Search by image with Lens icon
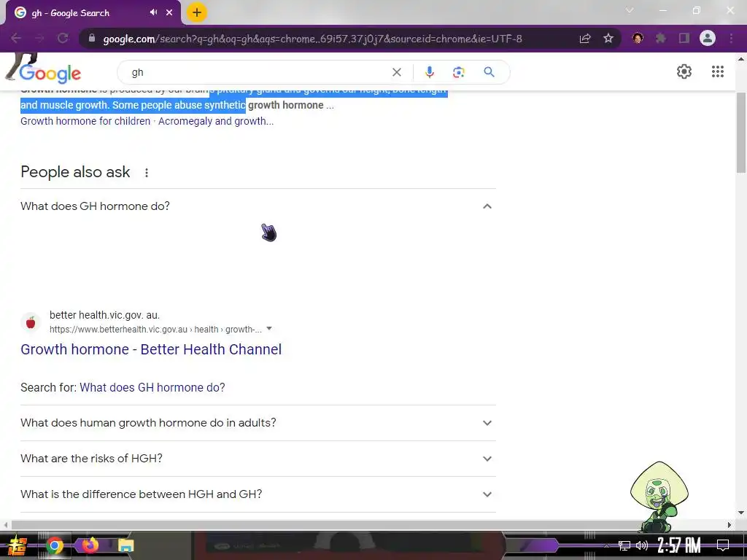Screen dimensions: 747x560 pos(459,72)
